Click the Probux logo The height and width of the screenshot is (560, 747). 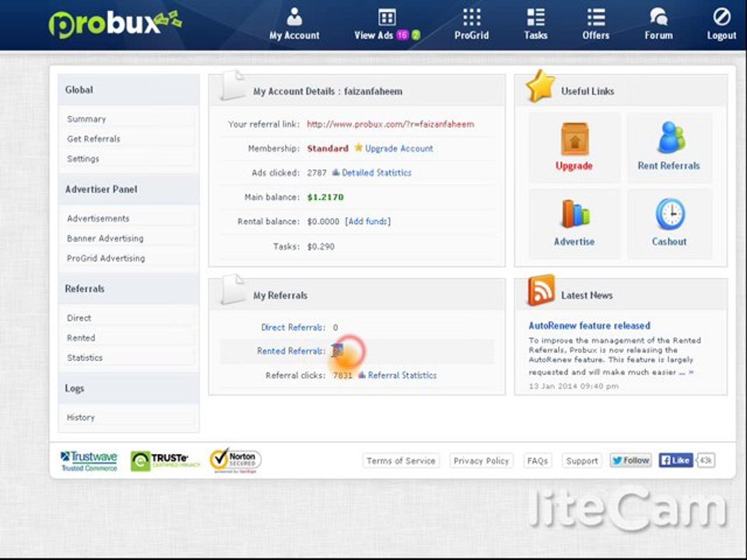tap(115, 24)
